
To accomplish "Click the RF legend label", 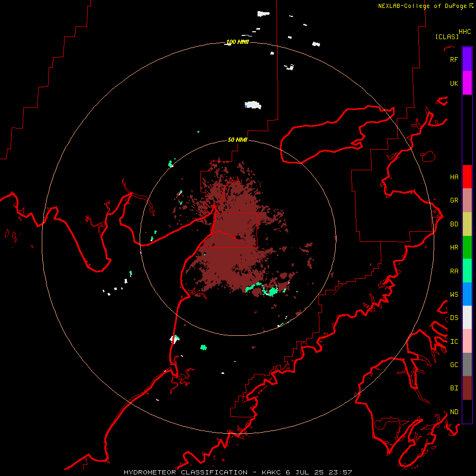I will 454,59.
